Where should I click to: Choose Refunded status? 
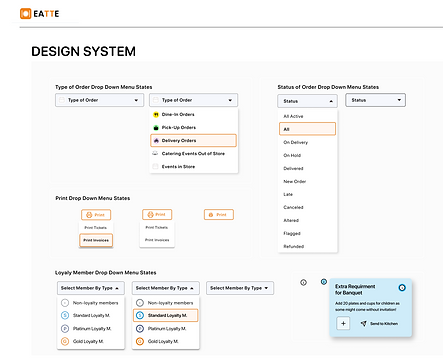tap(307, 246)
